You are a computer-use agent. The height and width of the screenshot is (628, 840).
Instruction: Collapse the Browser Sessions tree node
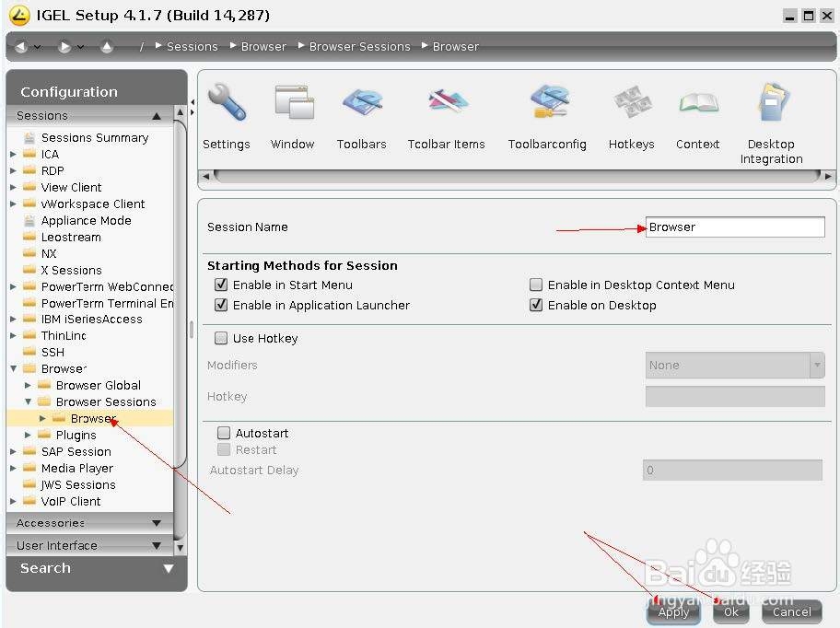[28, 401]
